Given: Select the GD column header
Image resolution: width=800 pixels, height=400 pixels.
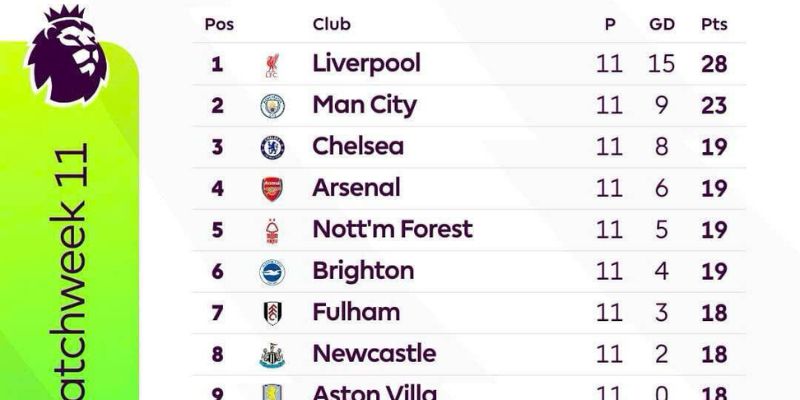Looking at the screenshot, I should (662, 24).
